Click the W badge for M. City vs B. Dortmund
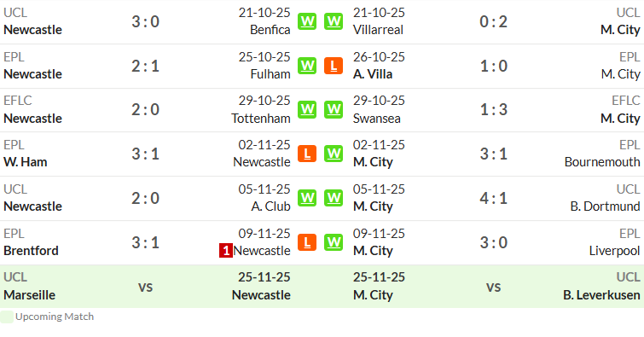The image size is (644, 337). pyautogui.click(x=334, y=198)
